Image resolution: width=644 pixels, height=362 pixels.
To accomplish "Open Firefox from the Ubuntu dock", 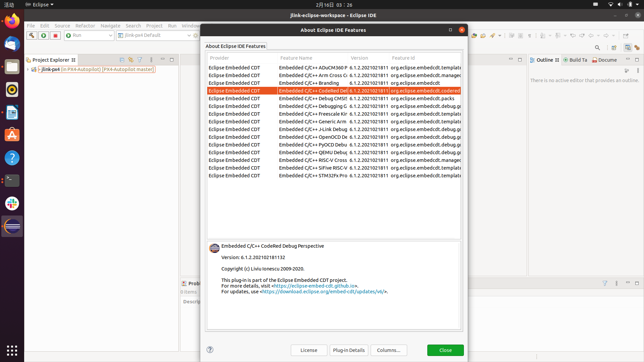I will (x=12, y=21).
